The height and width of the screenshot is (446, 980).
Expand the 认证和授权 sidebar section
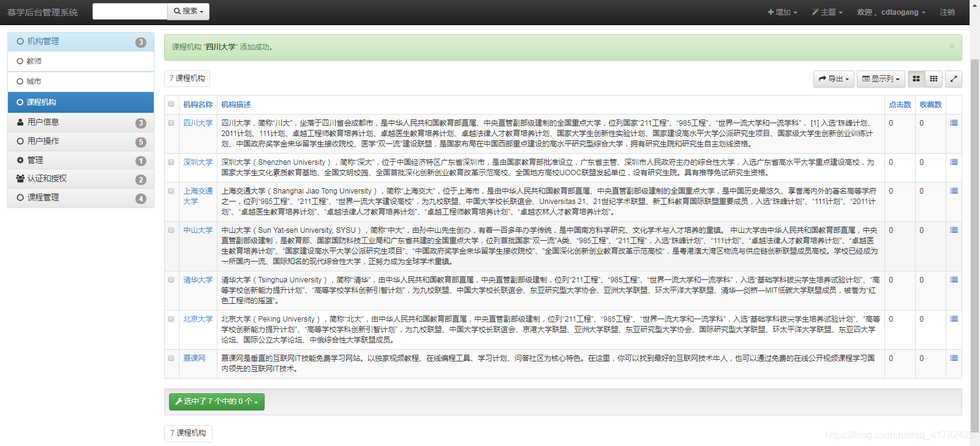(81, 179)
